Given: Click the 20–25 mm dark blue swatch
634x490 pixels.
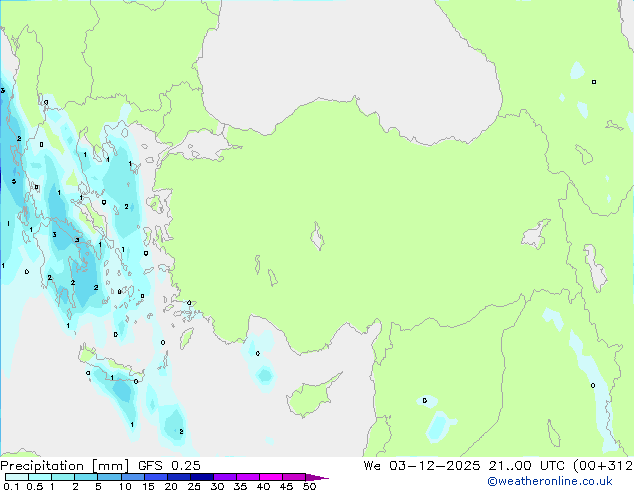Looking at the screenshot, I should coord(179,477).
